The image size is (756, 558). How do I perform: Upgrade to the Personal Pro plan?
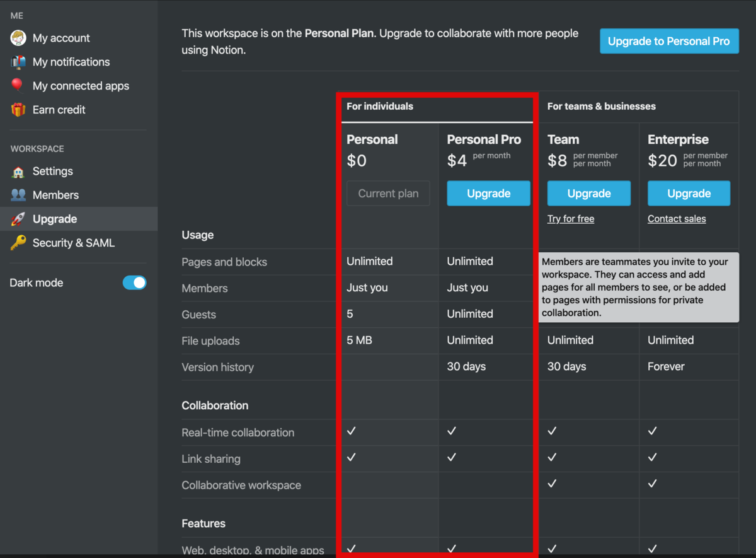488,194
